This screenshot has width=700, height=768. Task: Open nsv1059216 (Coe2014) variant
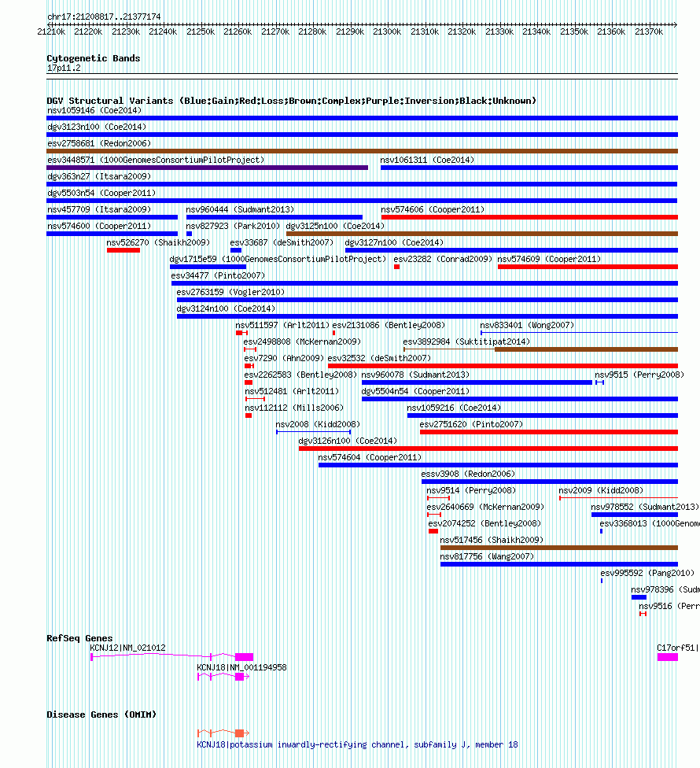pyautogui.click(x=454, y=408)
